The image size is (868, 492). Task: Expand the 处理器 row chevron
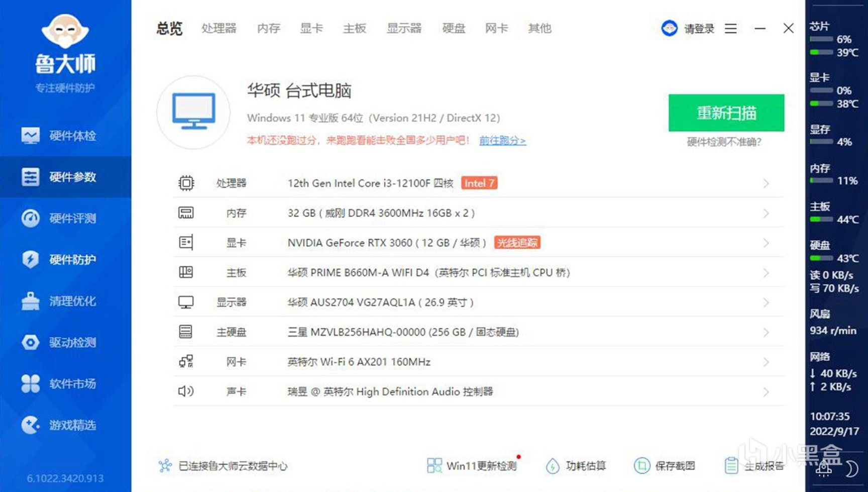[766, 183]
